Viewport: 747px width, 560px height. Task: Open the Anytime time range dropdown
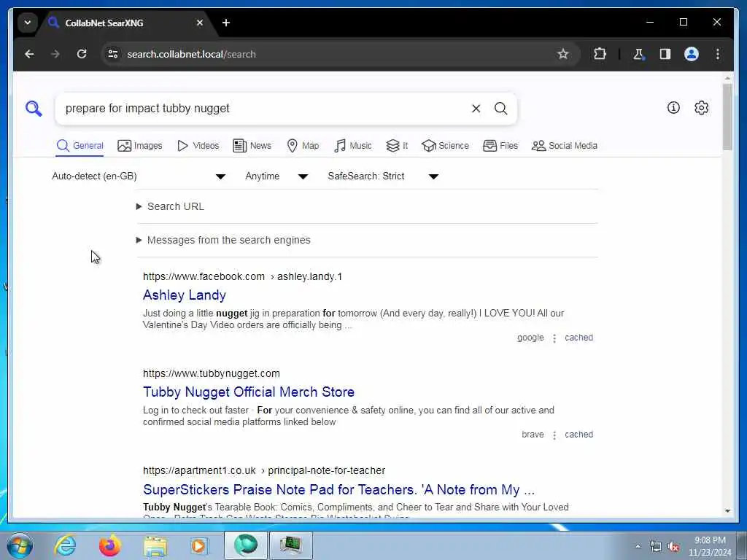click(276, 176)
